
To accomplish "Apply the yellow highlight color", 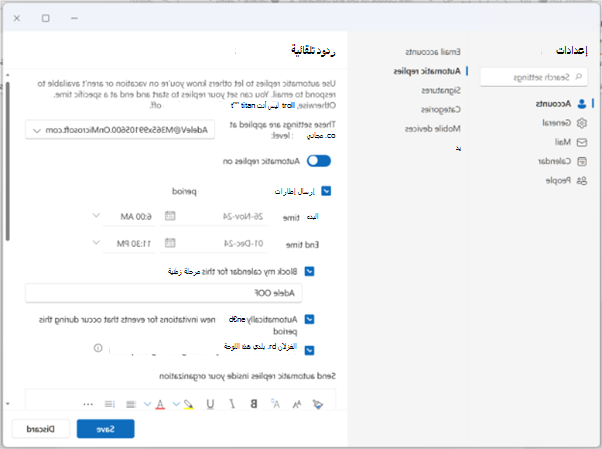I will (x=189, y=404).
